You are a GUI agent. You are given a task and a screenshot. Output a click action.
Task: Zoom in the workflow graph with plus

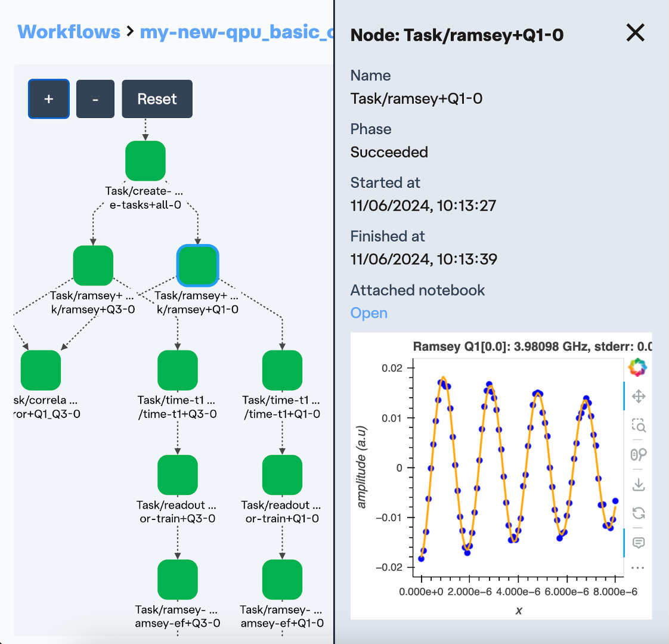49,99
